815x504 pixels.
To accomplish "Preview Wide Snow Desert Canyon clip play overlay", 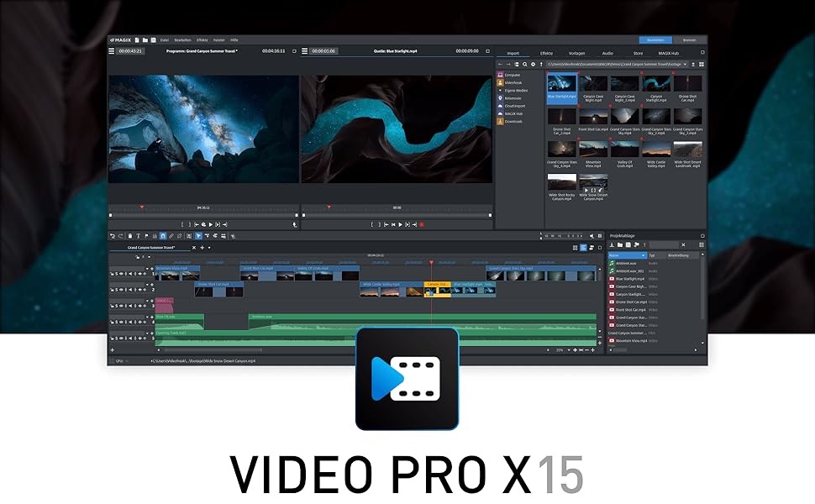I will tap(586, 190).
